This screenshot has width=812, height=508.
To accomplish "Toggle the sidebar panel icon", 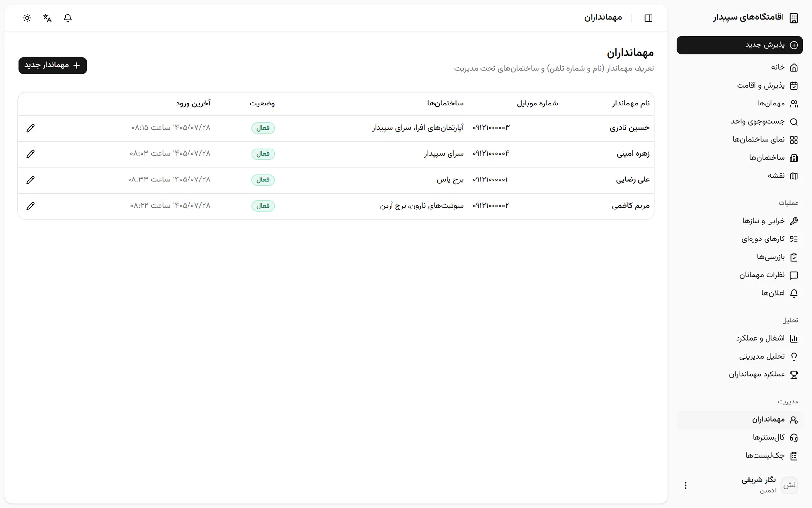I will (649, 18).
